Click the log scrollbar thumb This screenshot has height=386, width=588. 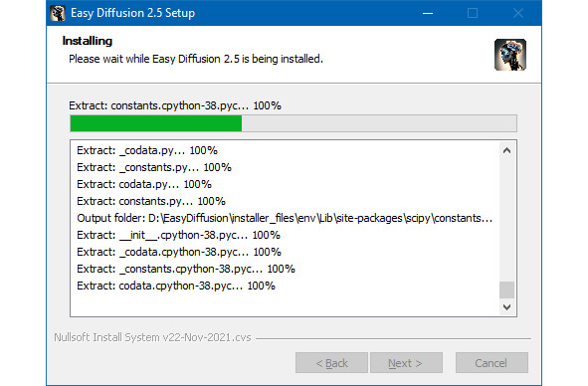click(507, 289)
